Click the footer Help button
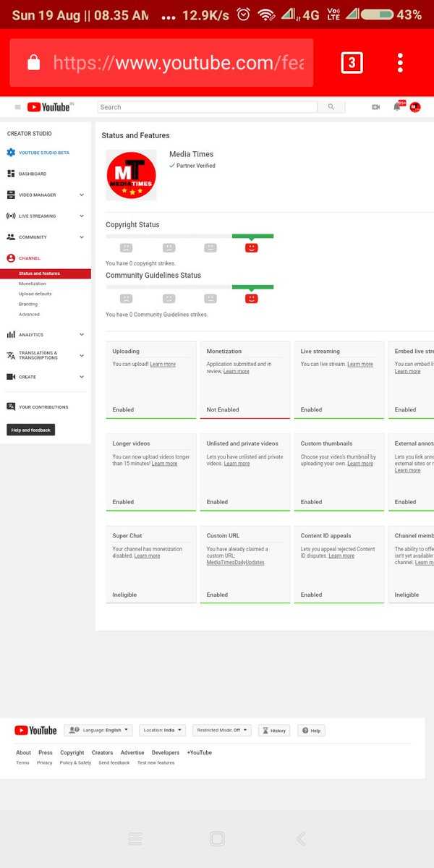Viewport: 434px width, 868px height. 311,731
